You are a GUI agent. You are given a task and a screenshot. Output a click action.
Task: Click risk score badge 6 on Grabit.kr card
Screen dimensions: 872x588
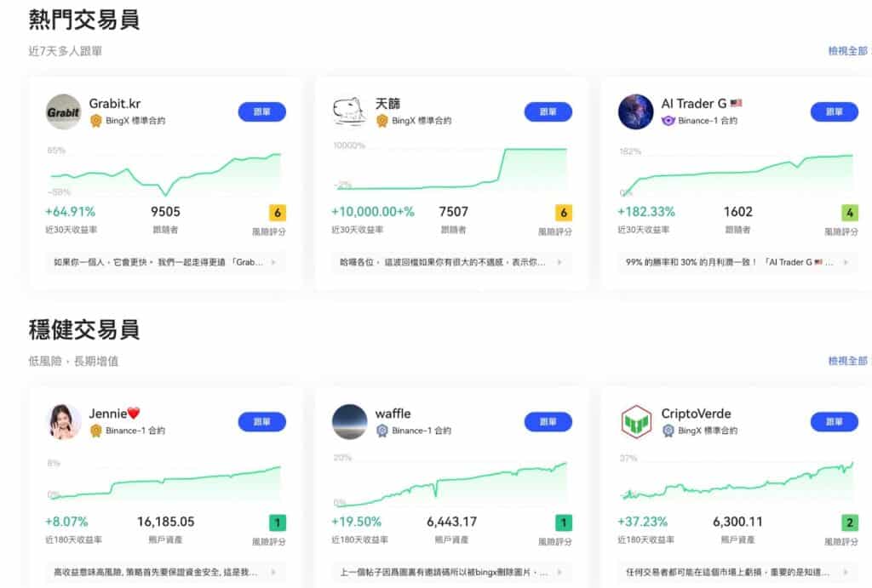(277, 213)
